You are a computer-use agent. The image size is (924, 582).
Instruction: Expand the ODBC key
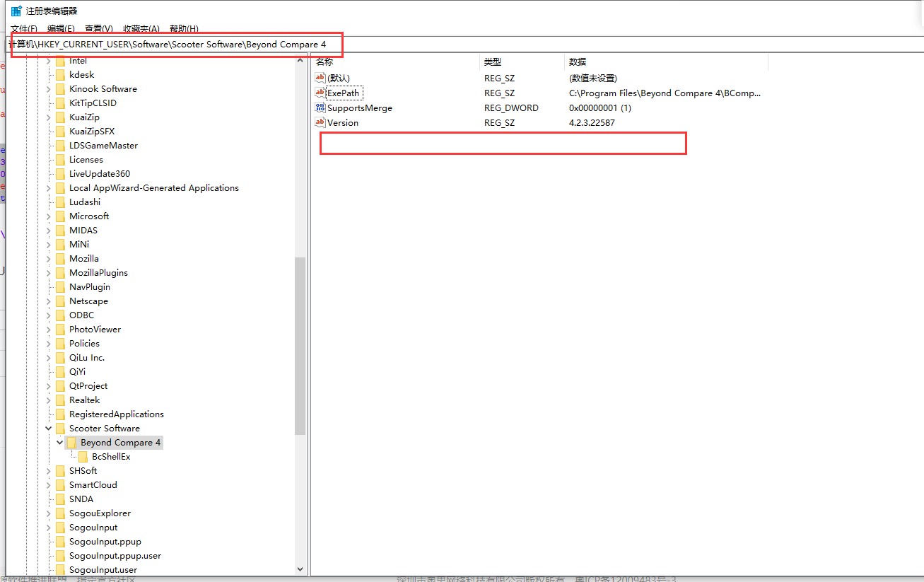[x=49, y=315]
